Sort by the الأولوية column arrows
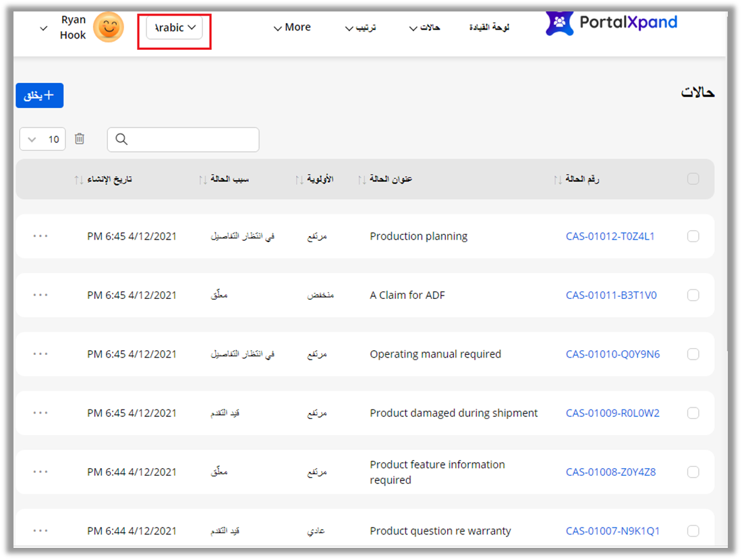This screenshot has width=742, height=560. coord(300,179)
